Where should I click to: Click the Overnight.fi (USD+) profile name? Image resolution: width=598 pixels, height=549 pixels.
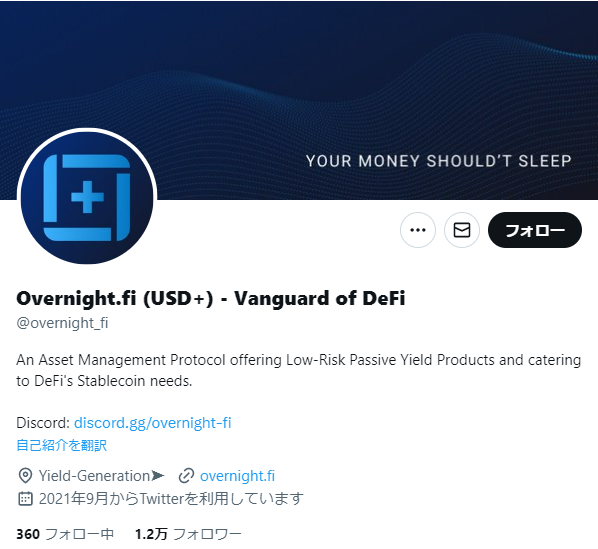(x=211, y=298)
